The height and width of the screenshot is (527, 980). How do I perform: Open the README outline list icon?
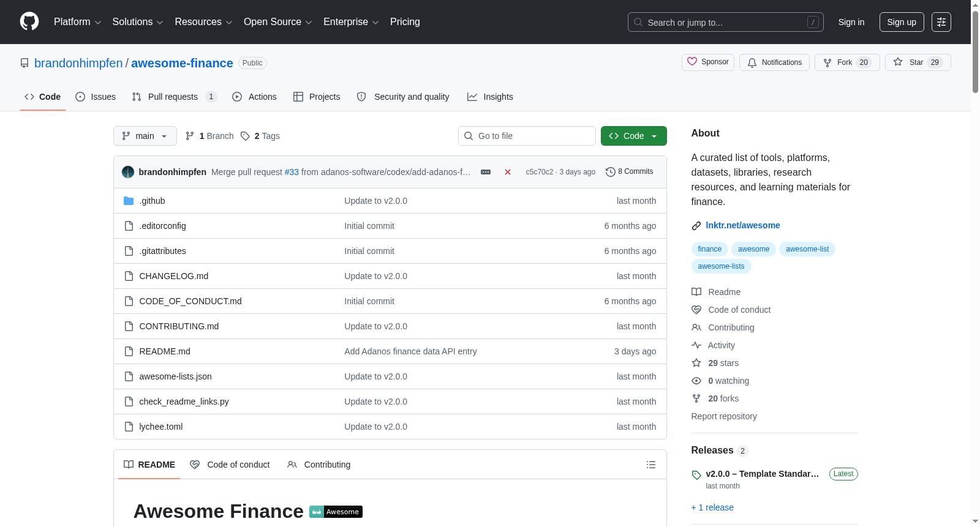coord(651,465)
